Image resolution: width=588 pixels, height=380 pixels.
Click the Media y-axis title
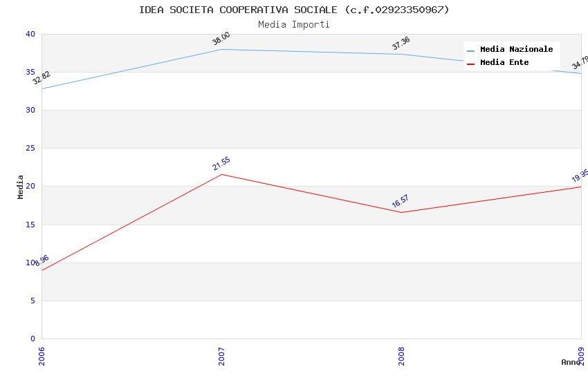click(21, 187)
